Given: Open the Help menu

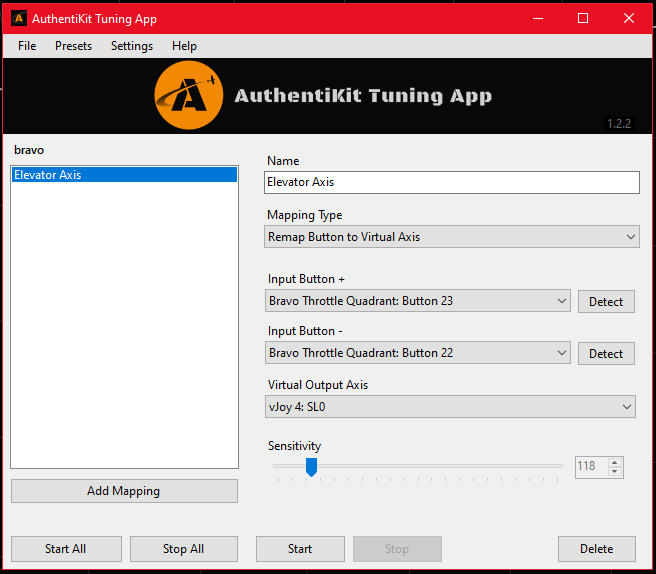Looking at the screenshot, I should point(184,46).
